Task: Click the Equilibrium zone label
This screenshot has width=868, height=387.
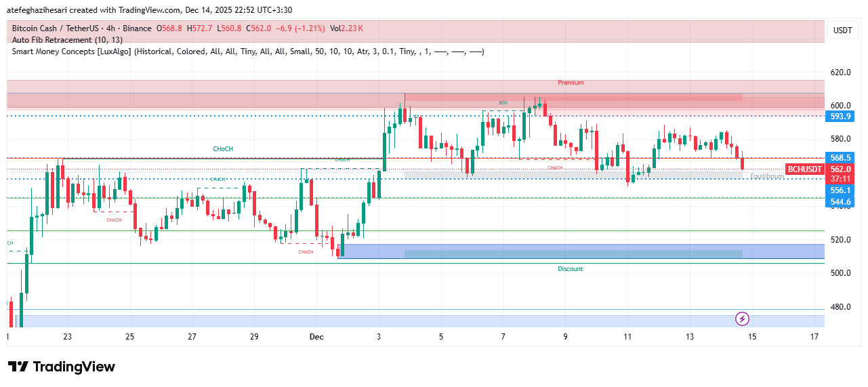Action: point(766,176)
